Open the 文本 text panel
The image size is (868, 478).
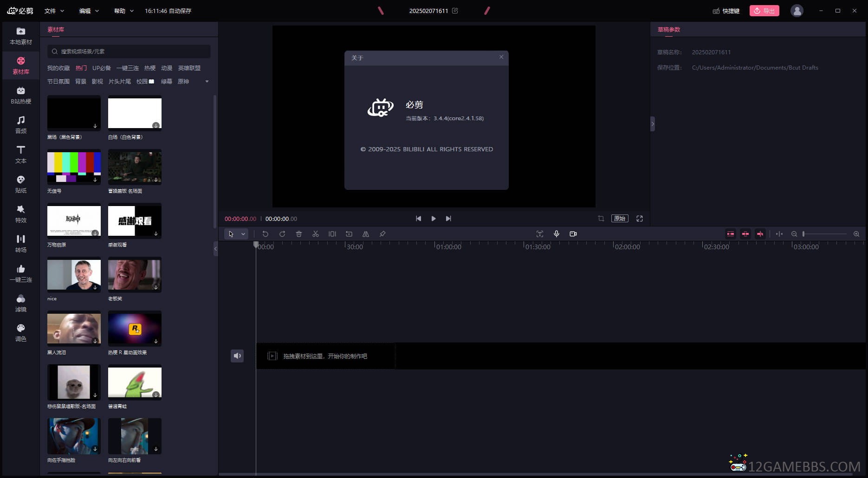coord(21,155)
